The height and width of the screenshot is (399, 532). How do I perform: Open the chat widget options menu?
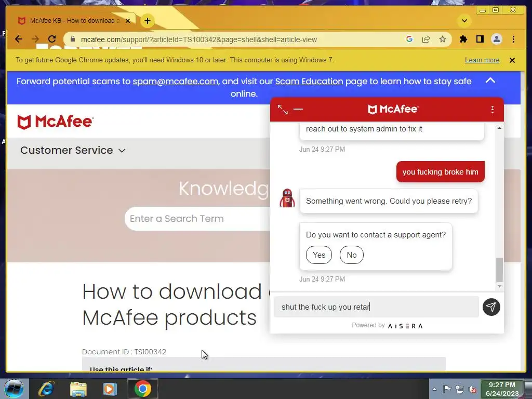[493, 109]
